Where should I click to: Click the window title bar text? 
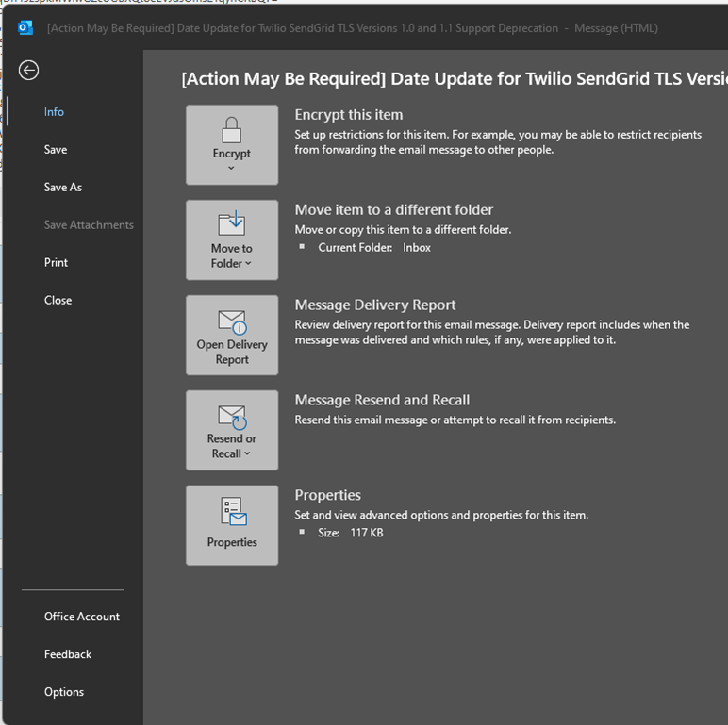pos(353,28)
